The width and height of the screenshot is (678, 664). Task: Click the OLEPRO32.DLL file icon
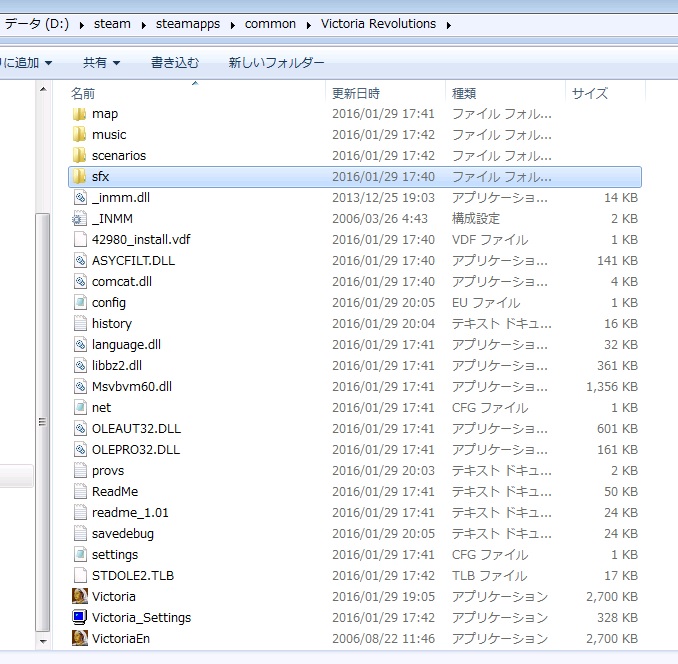80,450
